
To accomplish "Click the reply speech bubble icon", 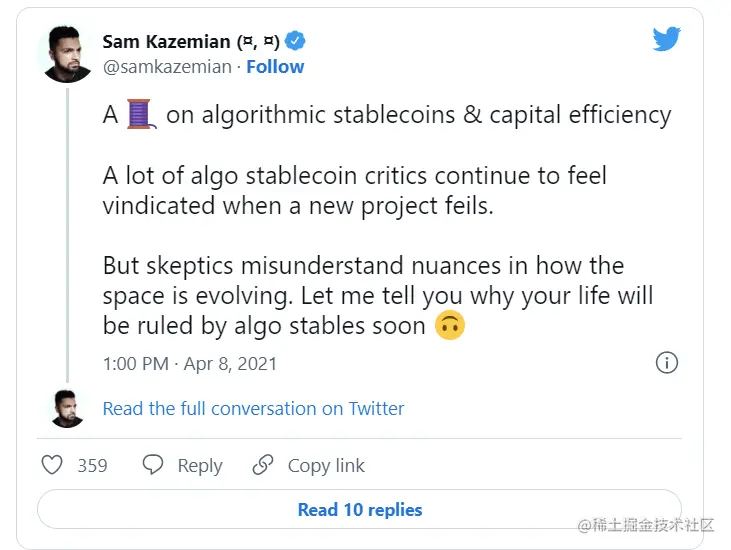I will click(153, 465).
